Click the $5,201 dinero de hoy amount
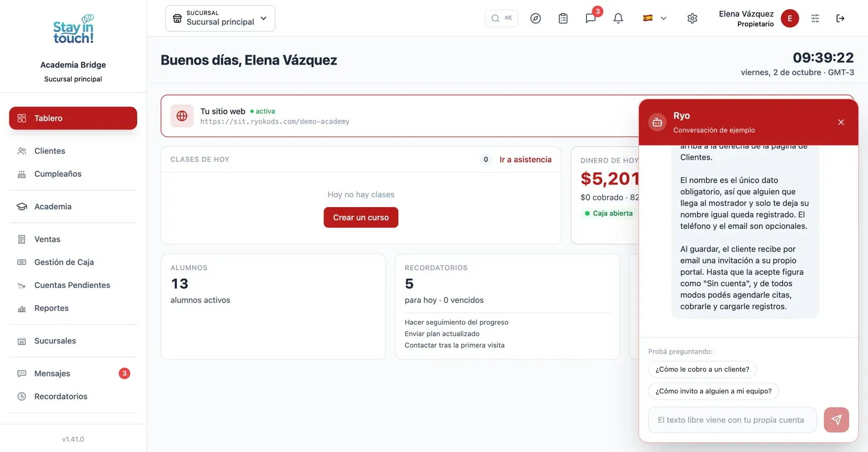The width and height of the screenshot is (868, 452). (x=610, y=179)
